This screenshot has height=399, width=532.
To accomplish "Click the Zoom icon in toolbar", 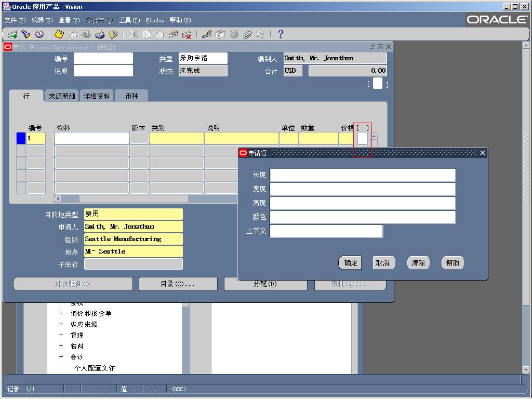I will click(x=220, y=34).
